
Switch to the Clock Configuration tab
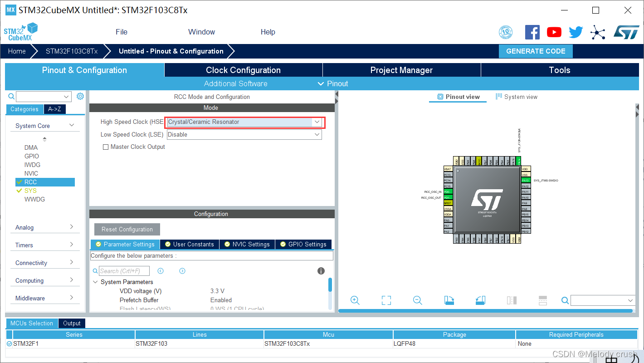243,70
